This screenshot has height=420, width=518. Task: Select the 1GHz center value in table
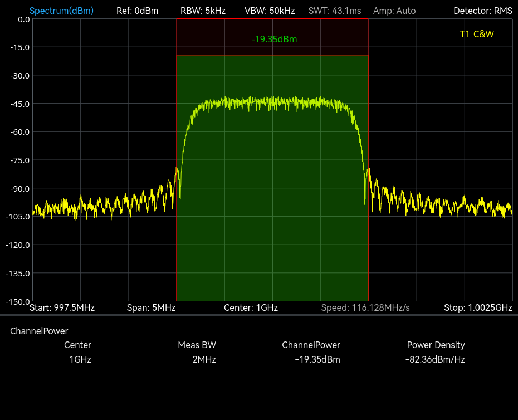click(80, 359)
